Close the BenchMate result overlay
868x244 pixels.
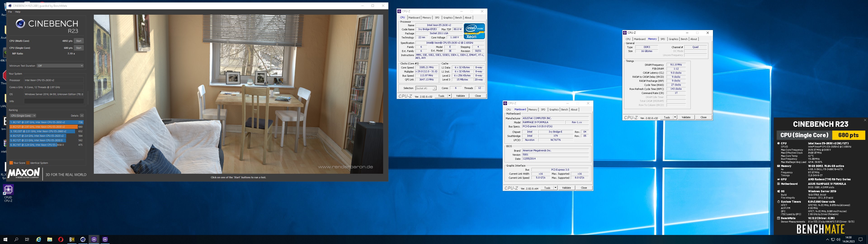point(865,120)
